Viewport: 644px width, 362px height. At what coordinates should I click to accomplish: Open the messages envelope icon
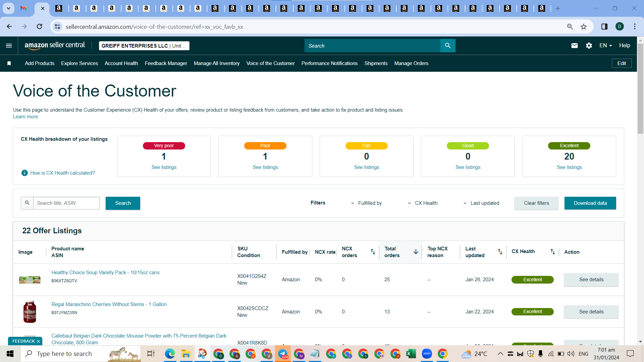point(575,46)
